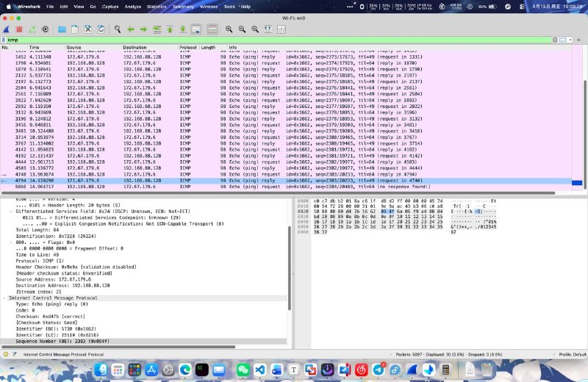The height and width of the screenshot is (382, 588).
Task: Select packet 4748 echo request row
Action: 286,174
